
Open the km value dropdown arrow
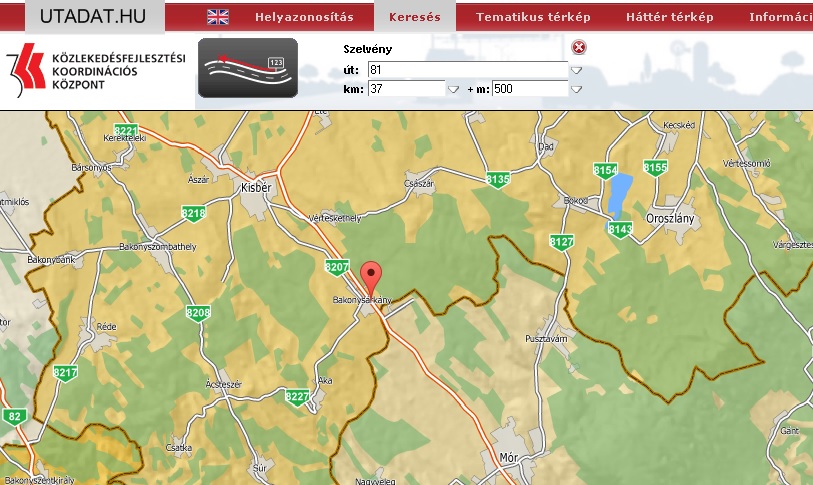(x=453, y=90)
